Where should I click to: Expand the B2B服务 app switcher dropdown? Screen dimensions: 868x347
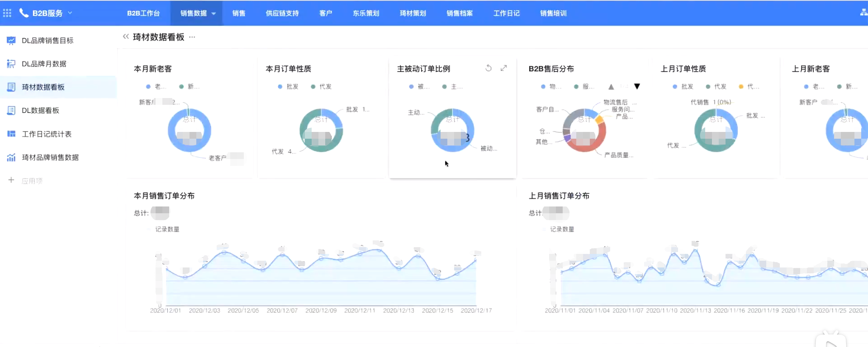70,13
